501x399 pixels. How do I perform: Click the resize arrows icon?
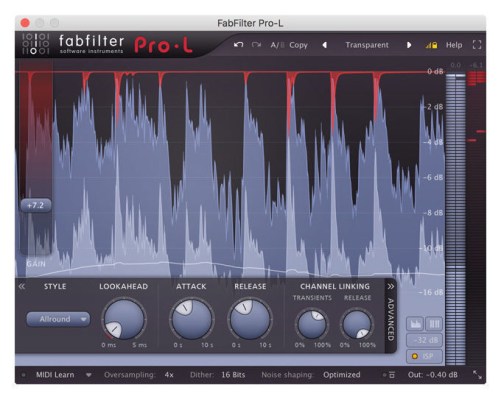coord(477,375)
